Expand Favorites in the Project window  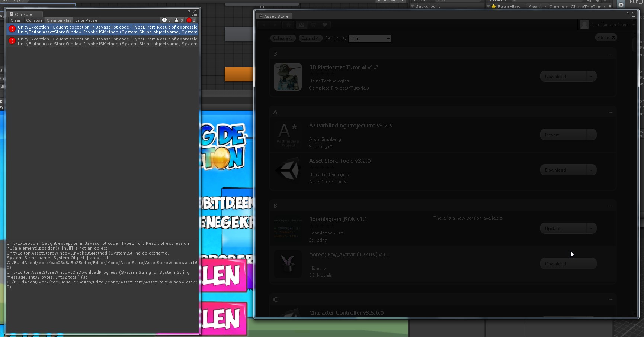(x=488, y=6)
